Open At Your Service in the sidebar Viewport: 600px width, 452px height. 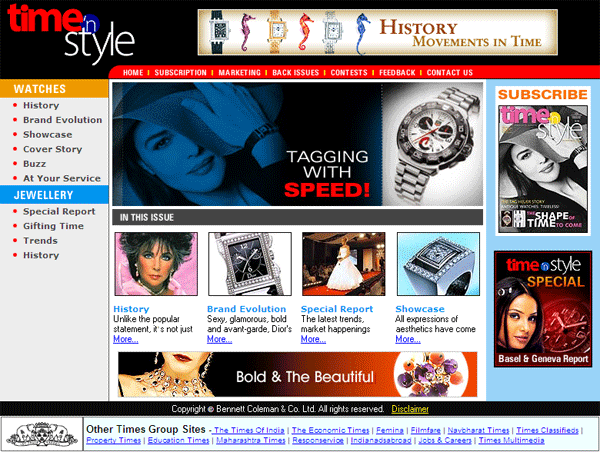click(x=62, y=178)
